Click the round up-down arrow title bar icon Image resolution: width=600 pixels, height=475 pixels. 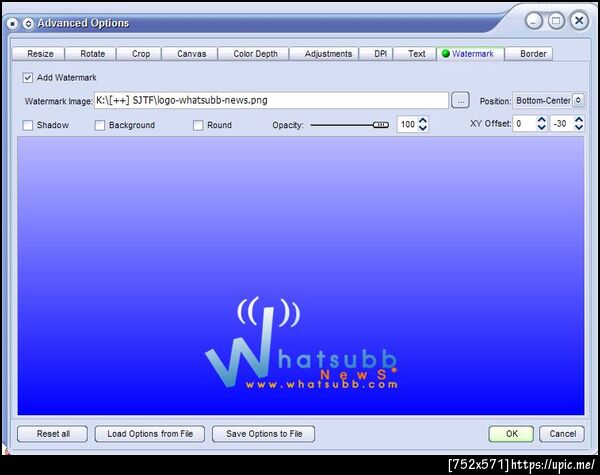(x=28, y=24)
